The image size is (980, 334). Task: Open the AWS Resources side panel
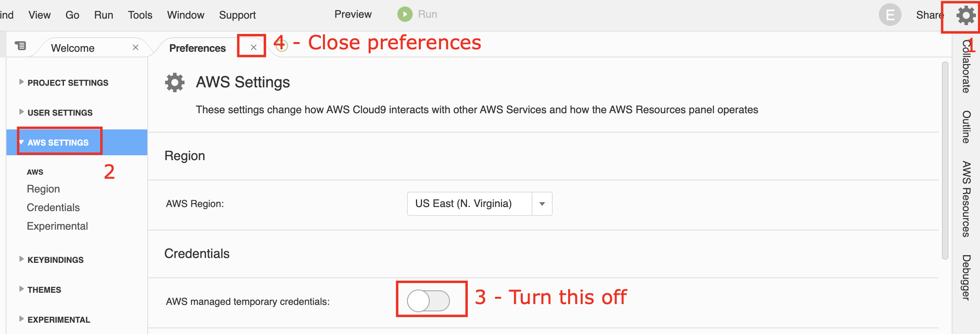[966, 199]
